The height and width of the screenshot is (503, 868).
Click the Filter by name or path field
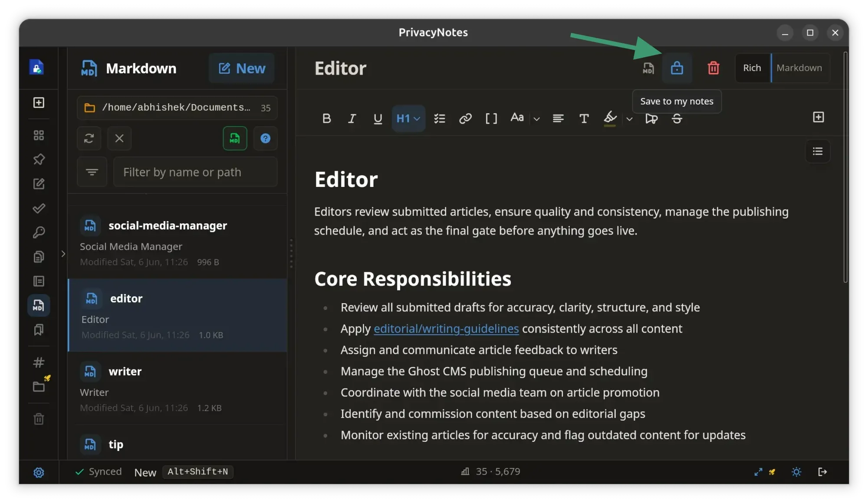pos(195,172)
